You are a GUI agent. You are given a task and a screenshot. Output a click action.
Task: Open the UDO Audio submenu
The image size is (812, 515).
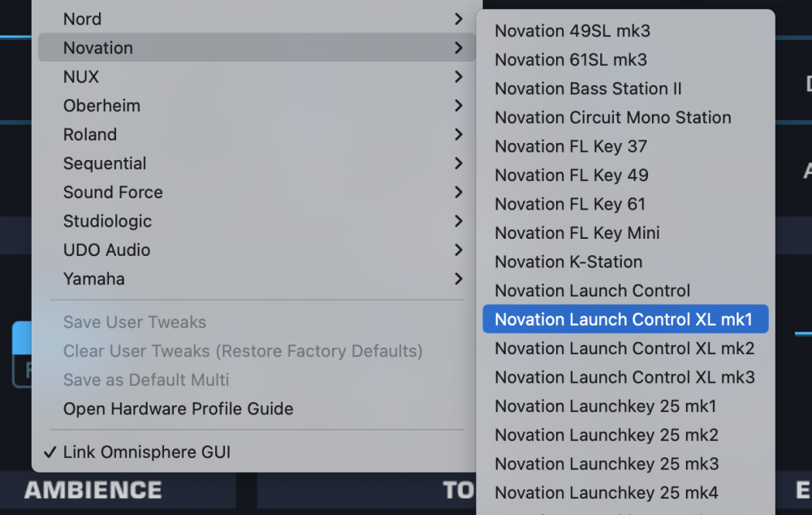pyautogui.click(x=106, y=250)
